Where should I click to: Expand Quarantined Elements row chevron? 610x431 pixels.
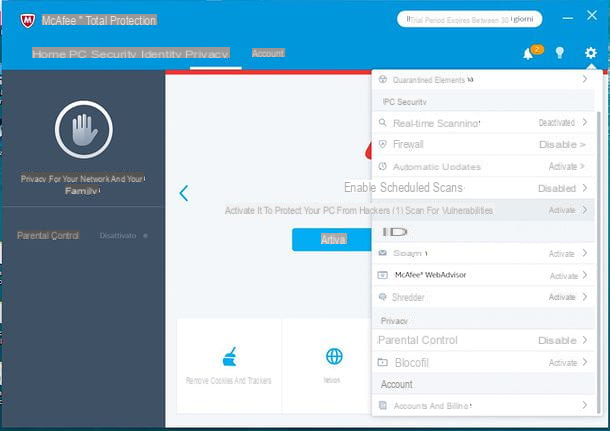(x=585, y=79)
